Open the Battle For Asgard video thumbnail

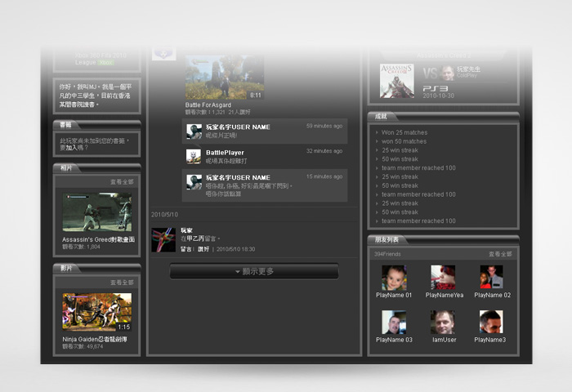[x=225, y=78]
